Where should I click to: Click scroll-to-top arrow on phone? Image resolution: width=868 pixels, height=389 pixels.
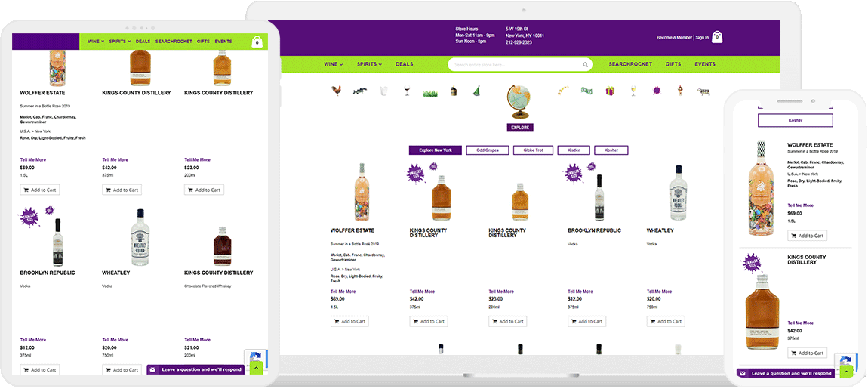point(846,372)
